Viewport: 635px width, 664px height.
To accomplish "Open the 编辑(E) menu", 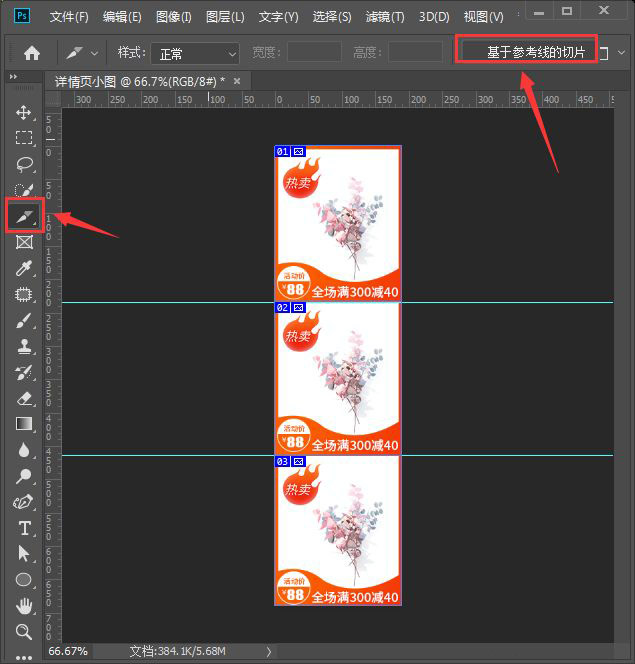I will [122, 17].
